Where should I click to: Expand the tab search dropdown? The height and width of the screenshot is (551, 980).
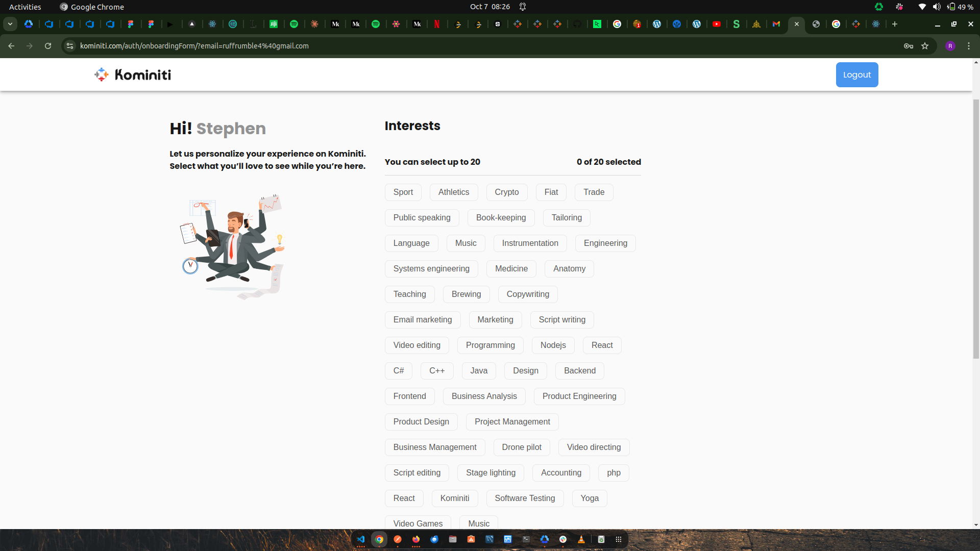10,24
